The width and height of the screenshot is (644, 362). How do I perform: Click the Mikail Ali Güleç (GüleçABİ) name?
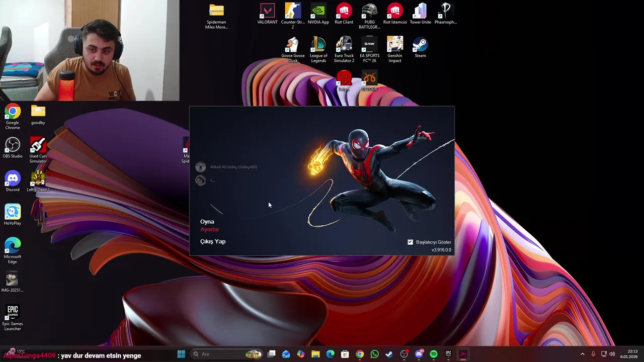coord(233,167)
